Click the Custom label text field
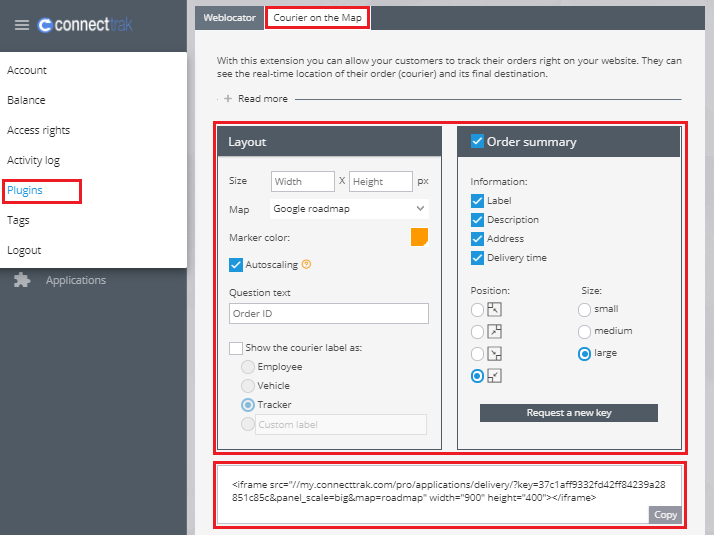This screenshot has width=716, height=535. tap(341, 425)
